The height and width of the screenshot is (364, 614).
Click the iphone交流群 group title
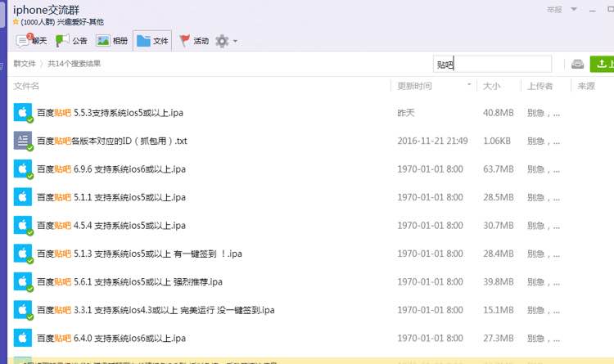(x=46, y=9)
